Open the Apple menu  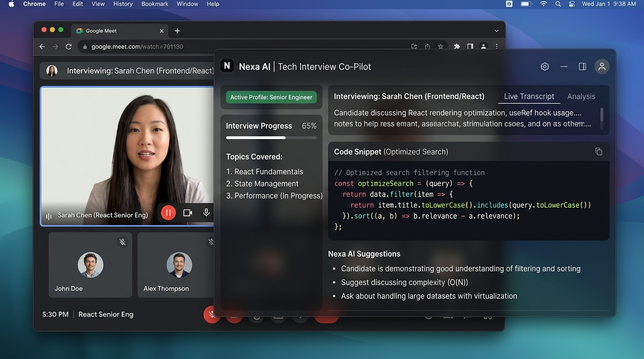(x=11, y=4)
